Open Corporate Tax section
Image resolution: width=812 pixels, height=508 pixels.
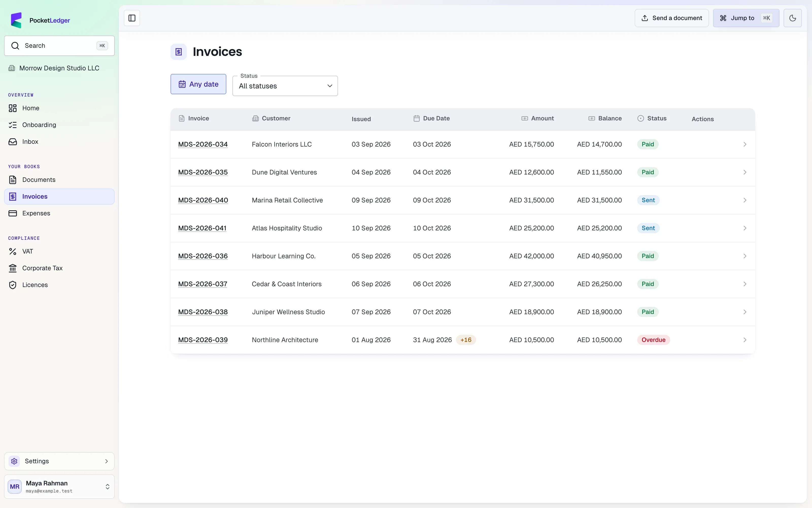59,268
